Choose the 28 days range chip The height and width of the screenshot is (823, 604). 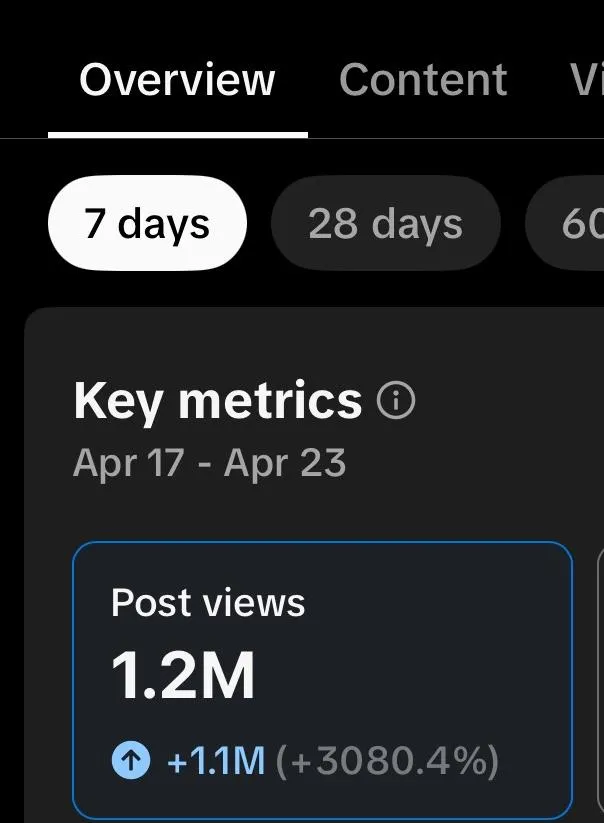(x=386, y=223)
